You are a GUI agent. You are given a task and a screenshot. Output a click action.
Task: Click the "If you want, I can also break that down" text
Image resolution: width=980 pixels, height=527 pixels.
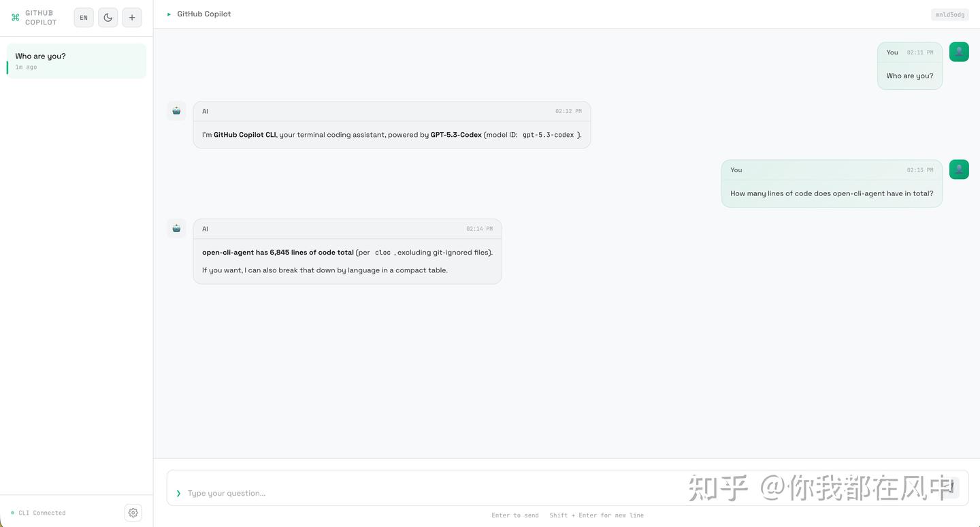tap(325, 270)
